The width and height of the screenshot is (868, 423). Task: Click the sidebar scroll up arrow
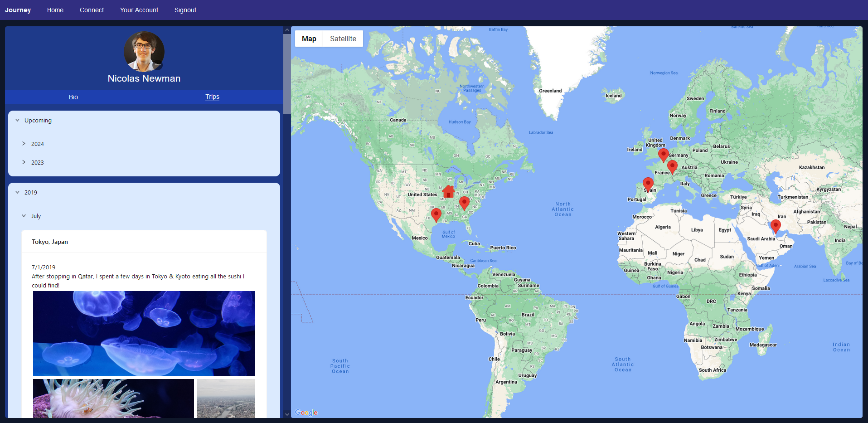(287, 30)
